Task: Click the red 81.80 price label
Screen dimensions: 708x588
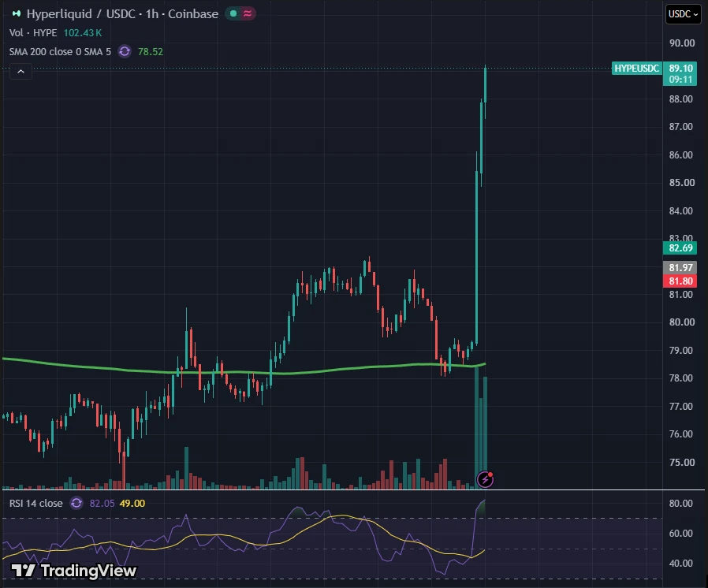Action: [x=680, y=281]
